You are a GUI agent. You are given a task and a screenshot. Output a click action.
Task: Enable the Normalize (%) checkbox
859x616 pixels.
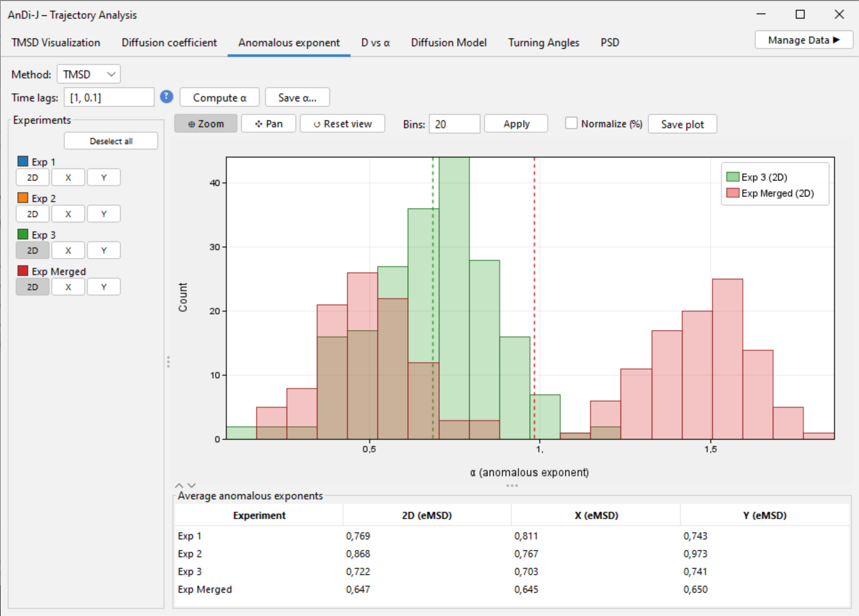pos(571,123)
